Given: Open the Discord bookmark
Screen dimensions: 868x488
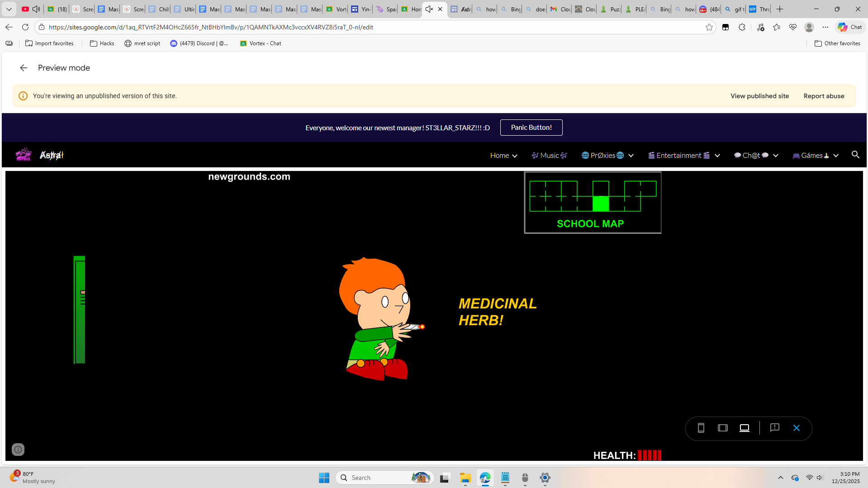Looking at the screenshot, I should click(x=199, y=43).
